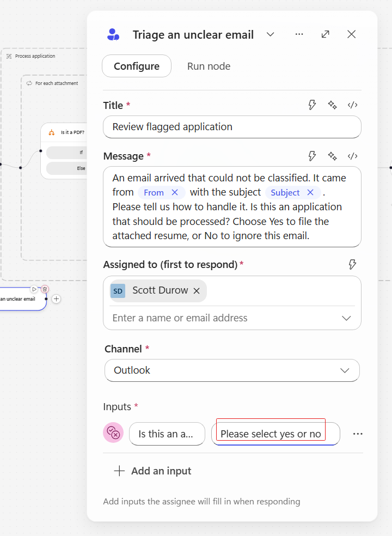Screen dimensions: 392x536
Task: Remove the Subject token from the message
Action: pos(310,192)
